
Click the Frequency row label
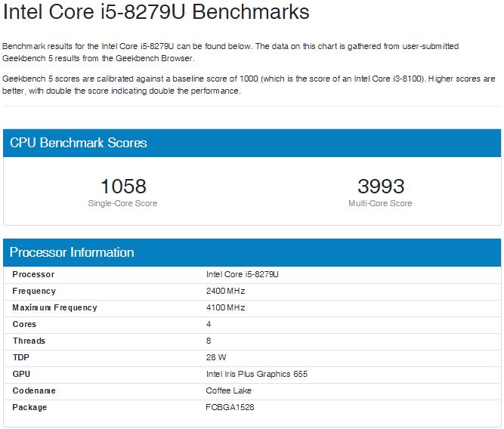[x=34, y=291]
